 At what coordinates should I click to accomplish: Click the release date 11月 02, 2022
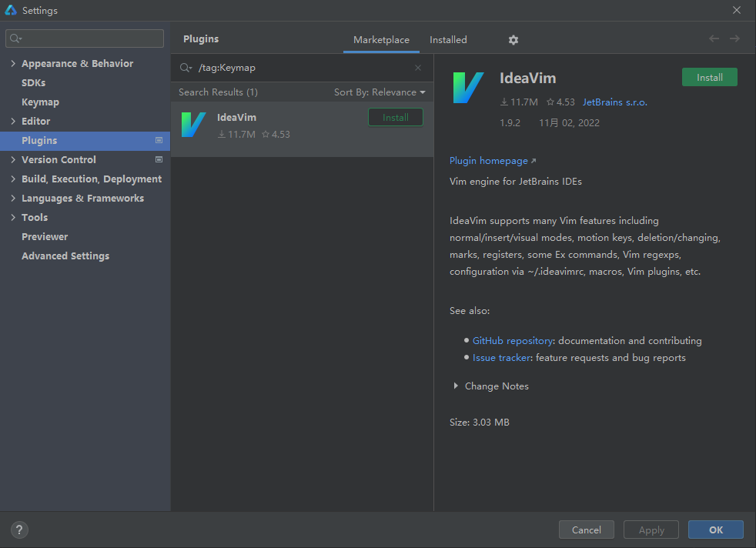click(x=569, y=123)
